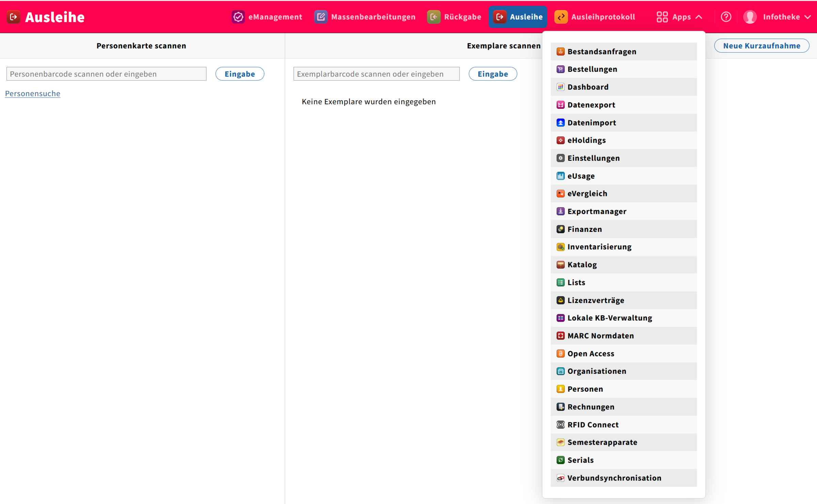The height and width of the screenshot is (504, 817).
Task: Open Ausleihprotokoll from the top navigation
Action: [595, 17]
